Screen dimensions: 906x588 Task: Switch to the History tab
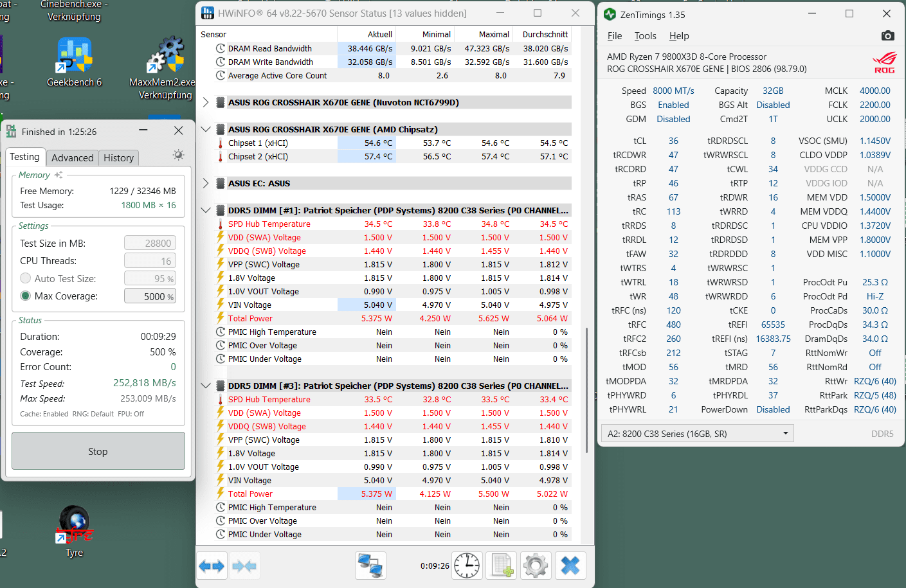(x=119, y=157)
